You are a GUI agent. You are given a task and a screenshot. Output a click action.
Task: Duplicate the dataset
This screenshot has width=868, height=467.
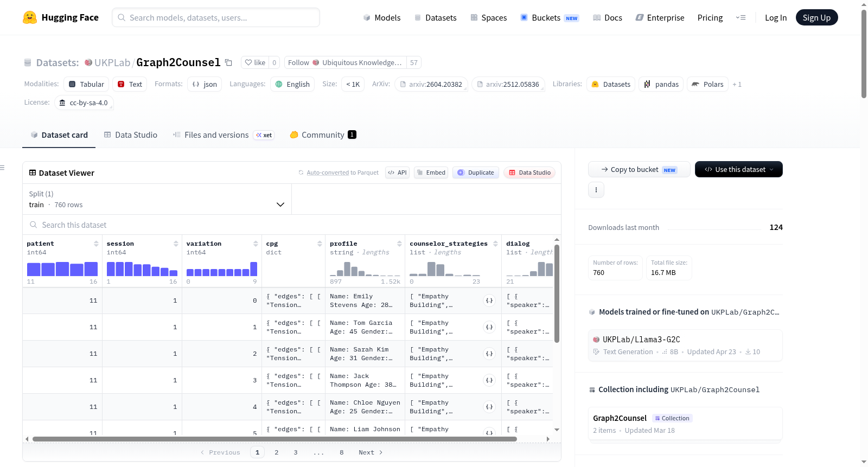coord(476,172)
